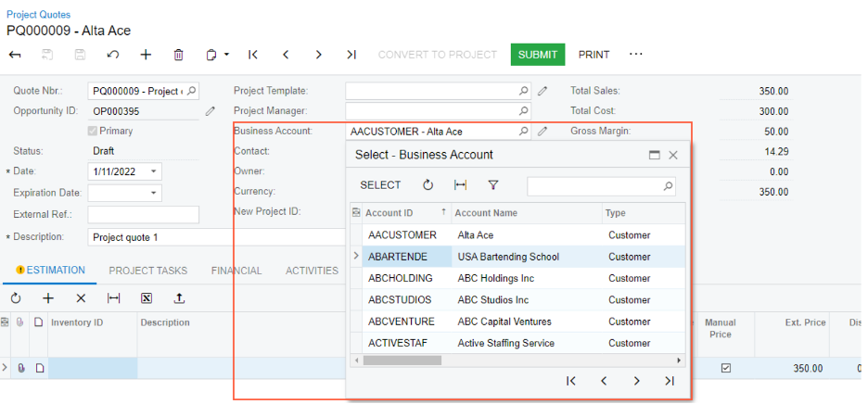Viewport: 868px width, 404px height.
Task: Open the Expiration Date dropdown
Action: 153,193
